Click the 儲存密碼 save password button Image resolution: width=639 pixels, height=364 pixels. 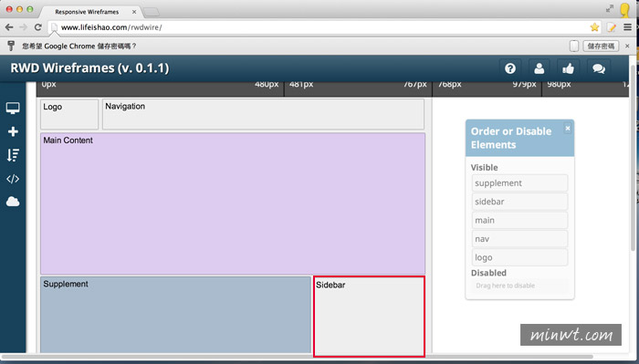(601, 46)
